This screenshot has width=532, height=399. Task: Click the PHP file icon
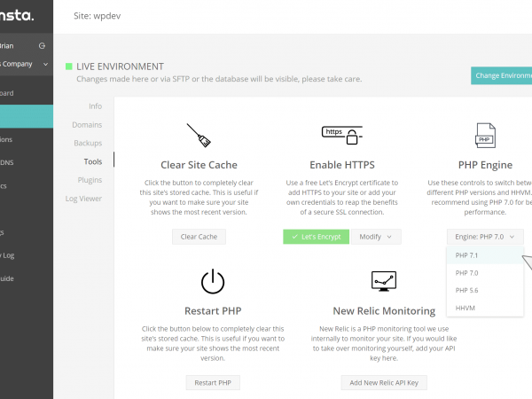click(484, 136)
